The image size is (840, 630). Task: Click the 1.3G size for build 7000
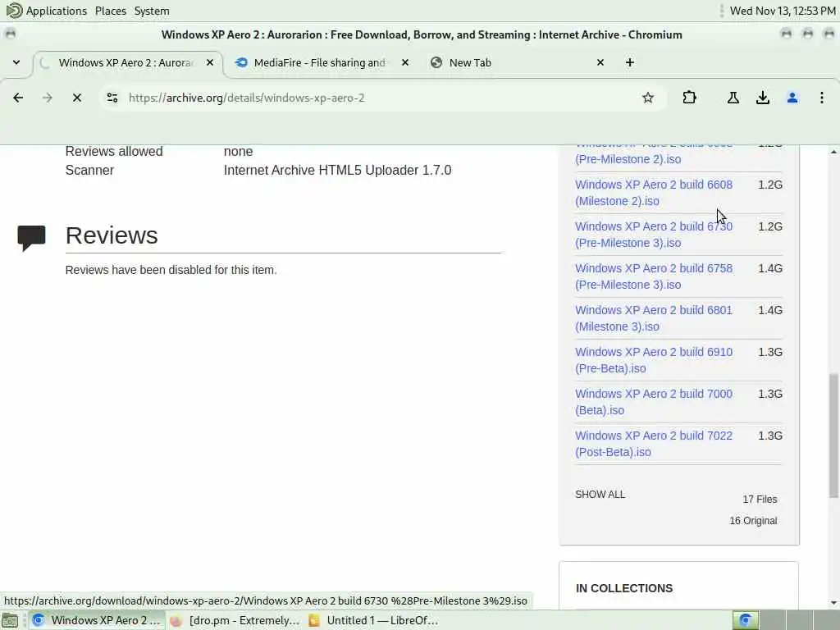769,393
